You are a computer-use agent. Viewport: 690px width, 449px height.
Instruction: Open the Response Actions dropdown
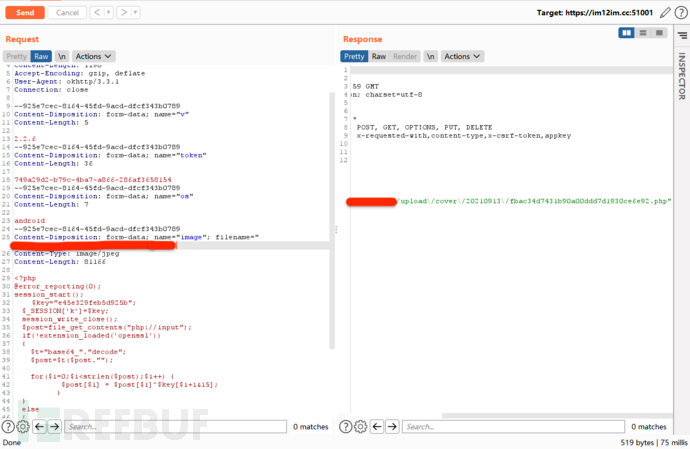tap(462, 56)
